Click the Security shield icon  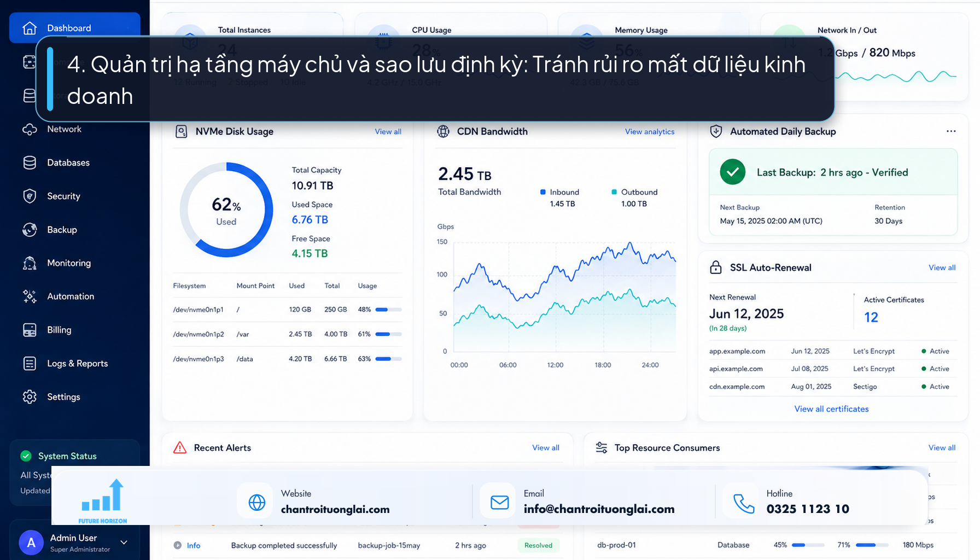coord(30,196)
